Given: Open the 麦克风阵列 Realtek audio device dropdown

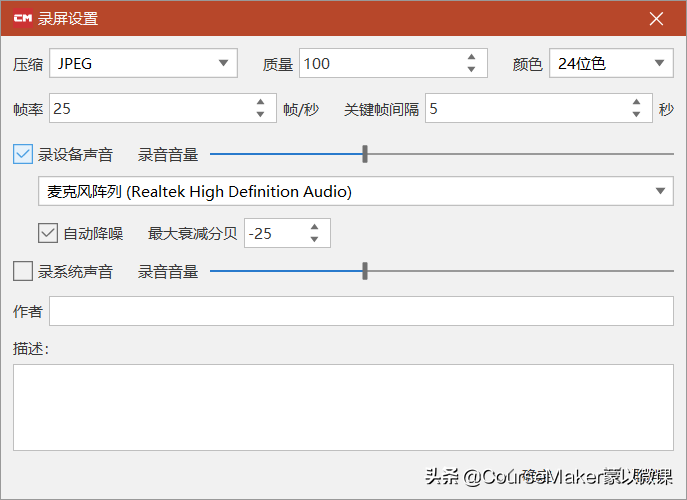Looking at the screenshot, I should [356, 191].
